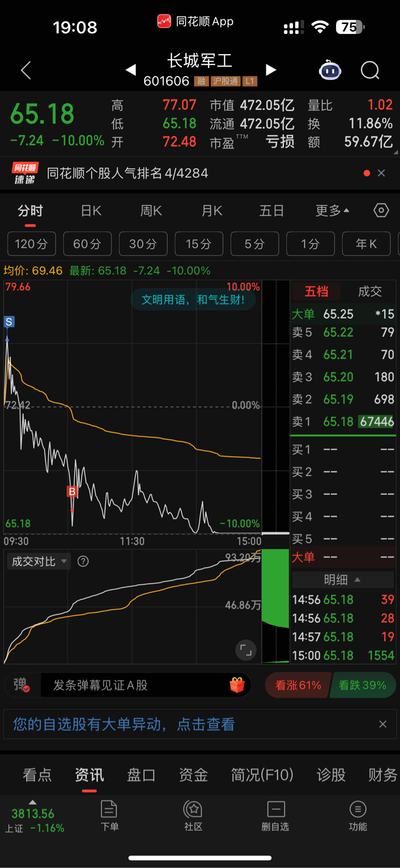Open the 看点 tab
Screen dimensions: 400x868
[x=37, y=775]
